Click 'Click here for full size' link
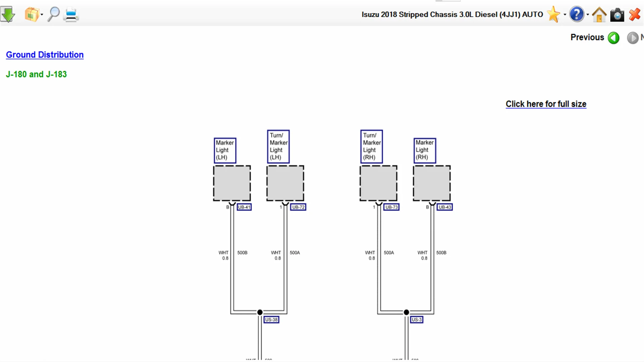This screenshot has height=362, width=644. (546, 104)
